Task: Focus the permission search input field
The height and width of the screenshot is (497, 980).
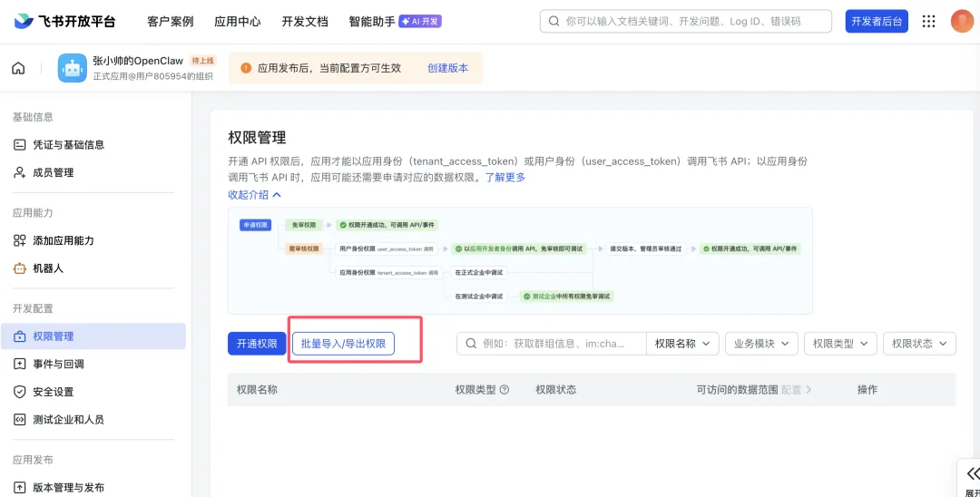Action: coord(552,344)
